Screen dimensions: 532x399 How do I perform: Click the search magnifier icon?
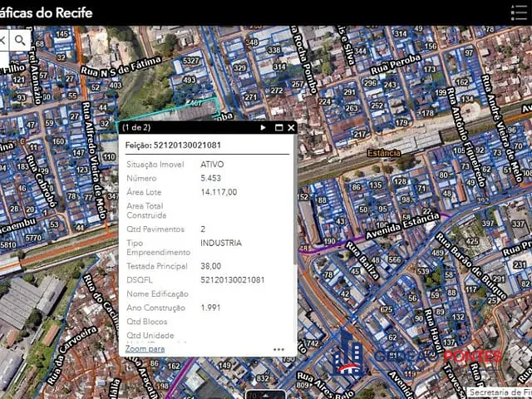tap(20, 41)
